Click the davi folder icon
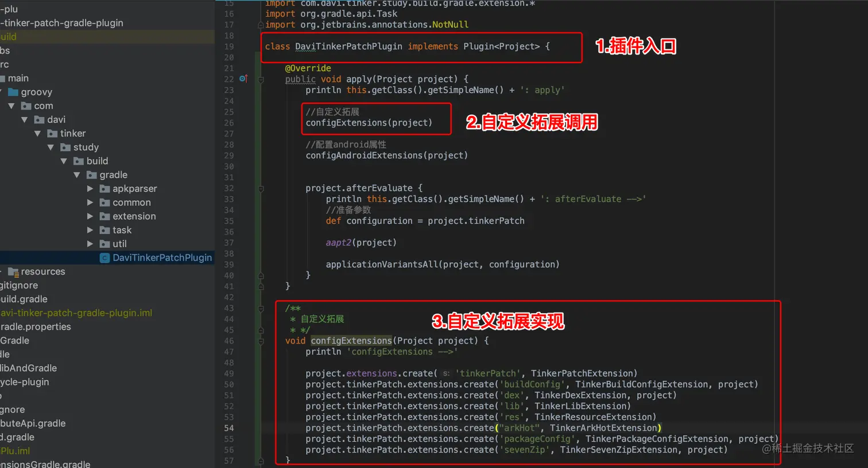868x468 pixels. tap(39, 120)
